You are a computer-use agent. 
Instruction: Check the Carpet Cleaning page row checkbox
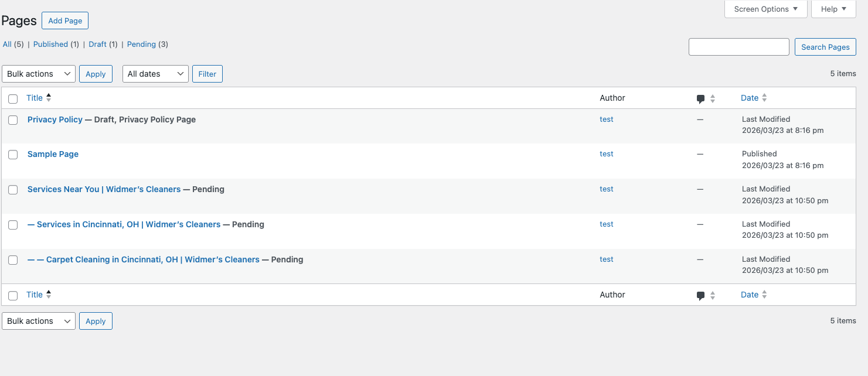[x=13, y=260]
